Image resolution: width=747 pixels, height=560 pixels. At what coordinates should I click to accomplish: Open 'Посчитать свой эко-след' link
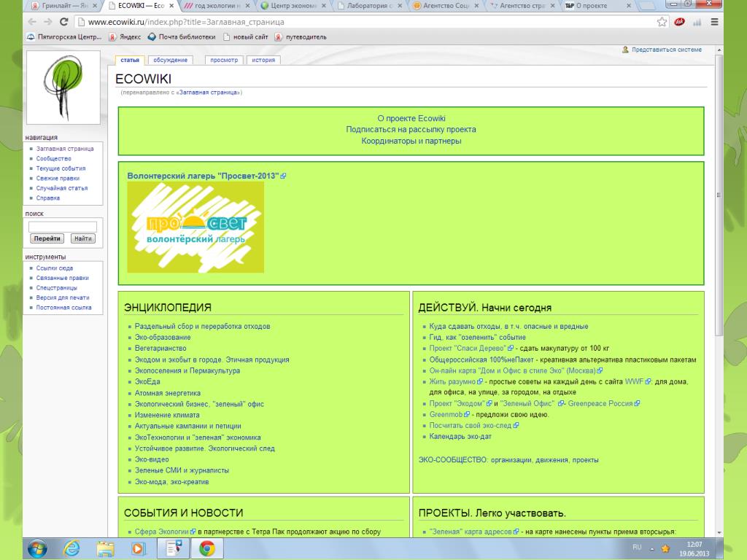click(x=474, y=425)
